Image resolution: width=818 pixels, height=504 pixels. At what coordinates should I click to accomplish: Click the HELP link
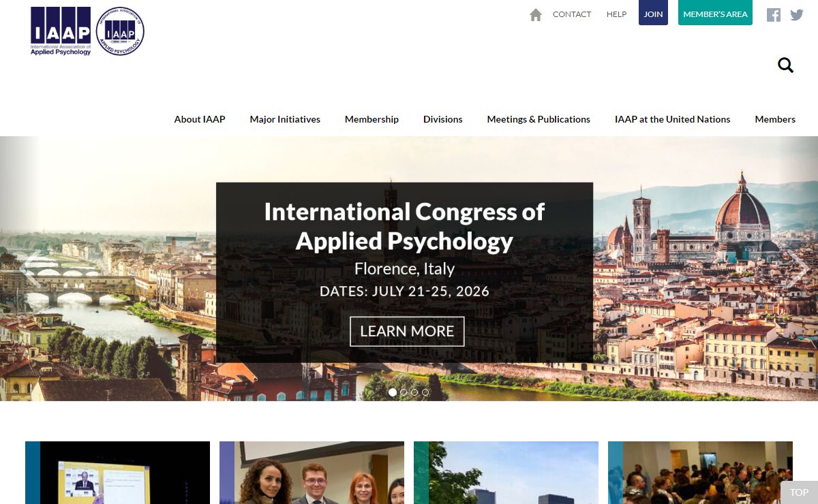616,14
